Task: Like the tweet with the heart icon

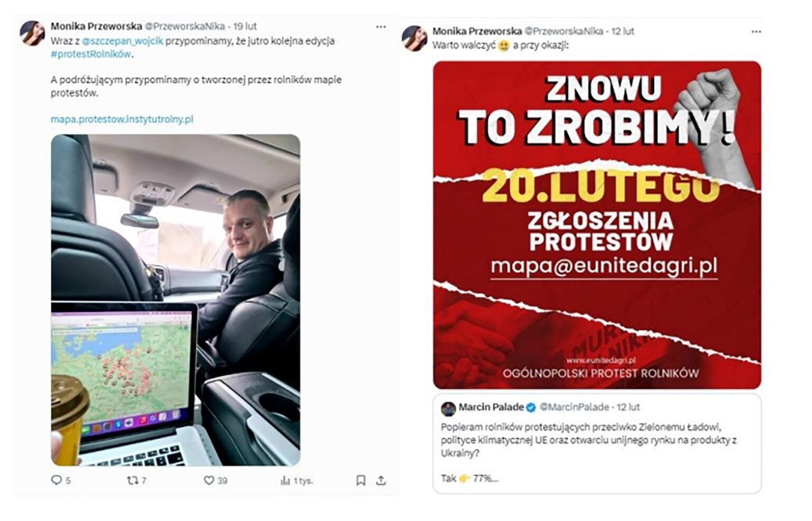Action: (x=209, y=480)
